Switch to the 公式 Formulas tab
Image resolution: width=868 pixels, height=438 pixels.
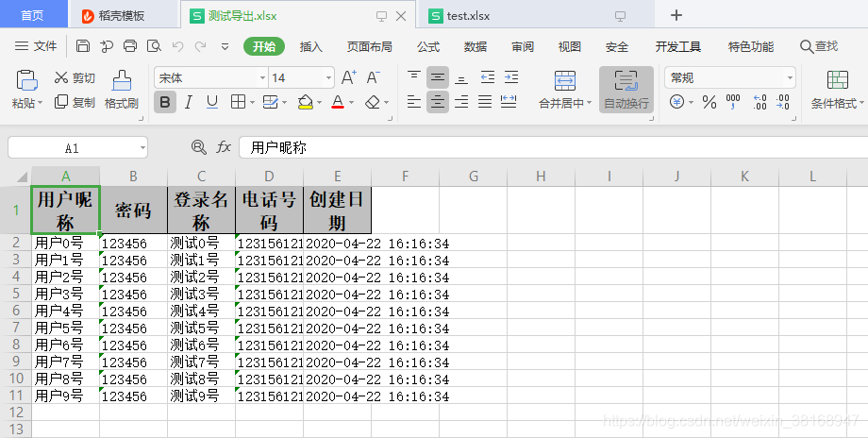[x=428, y=46]
